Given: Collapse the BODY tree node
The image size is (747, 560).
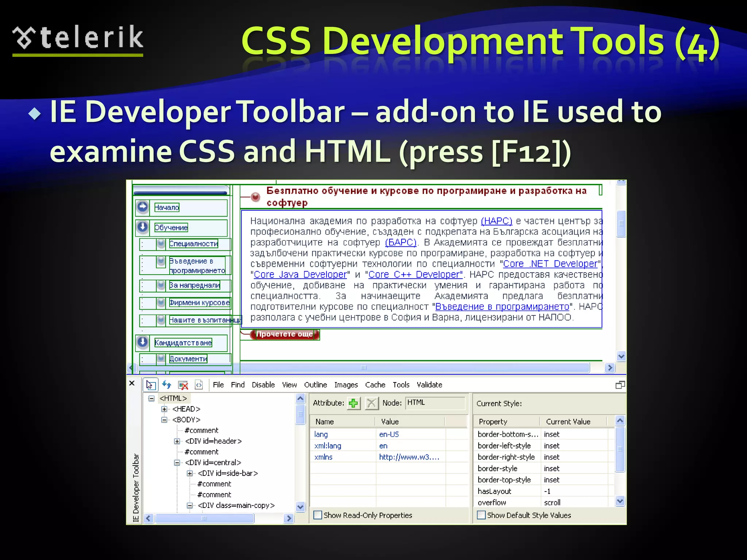Looking at the screenshot, I should point(164,420).
